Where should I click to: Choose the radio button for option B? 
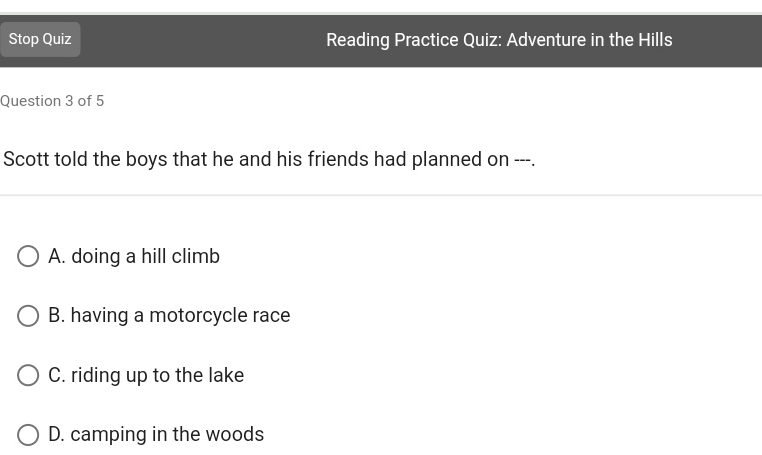pyautogui.click(x=28, y=316)
